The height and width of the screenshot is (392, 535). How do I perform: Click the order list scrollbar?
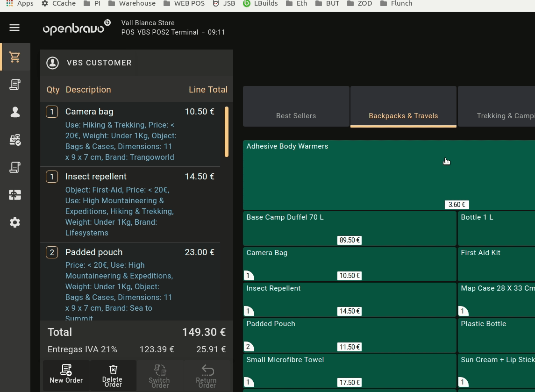coord(227,132)
